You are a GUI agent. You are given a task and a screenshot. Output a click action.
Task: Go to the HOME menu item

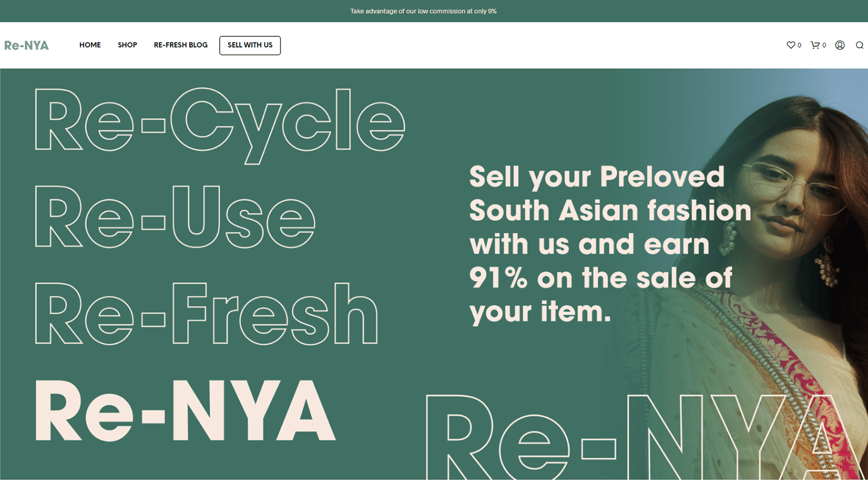90,45
